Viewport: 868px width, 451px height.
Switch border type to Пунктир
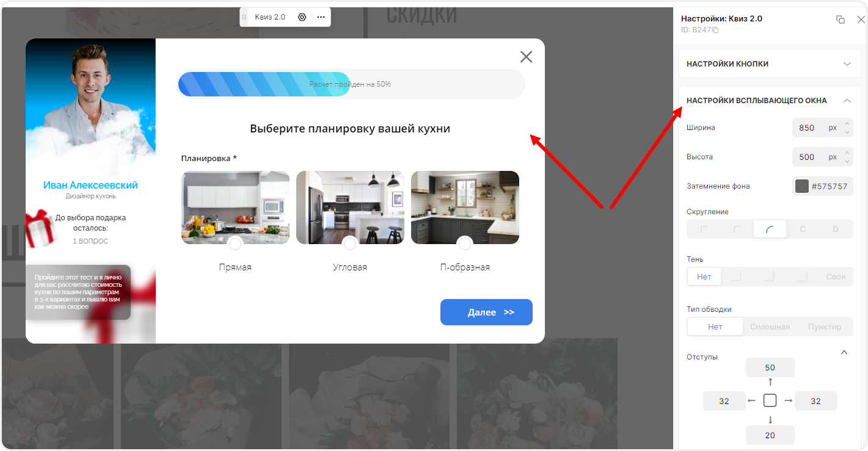825,327
